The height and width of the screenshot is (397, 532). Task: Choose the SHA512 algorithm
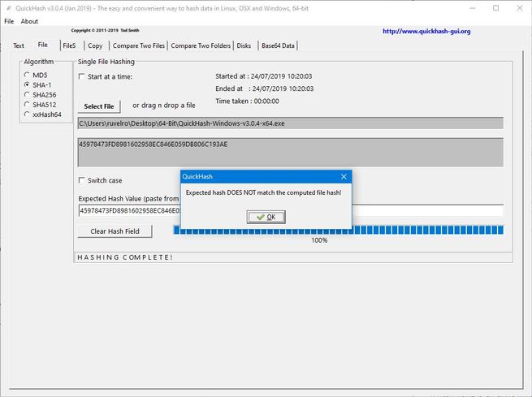click(40, 105)
